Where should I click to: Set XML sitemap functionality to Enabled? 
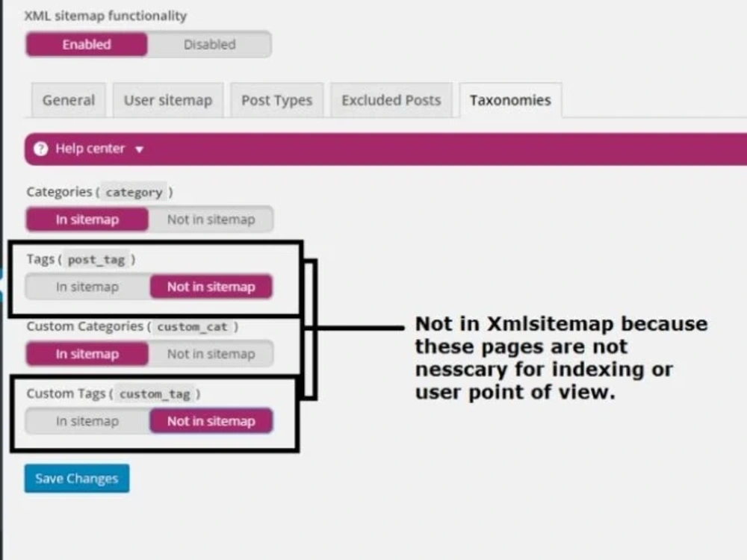click(x=87, y=44)
